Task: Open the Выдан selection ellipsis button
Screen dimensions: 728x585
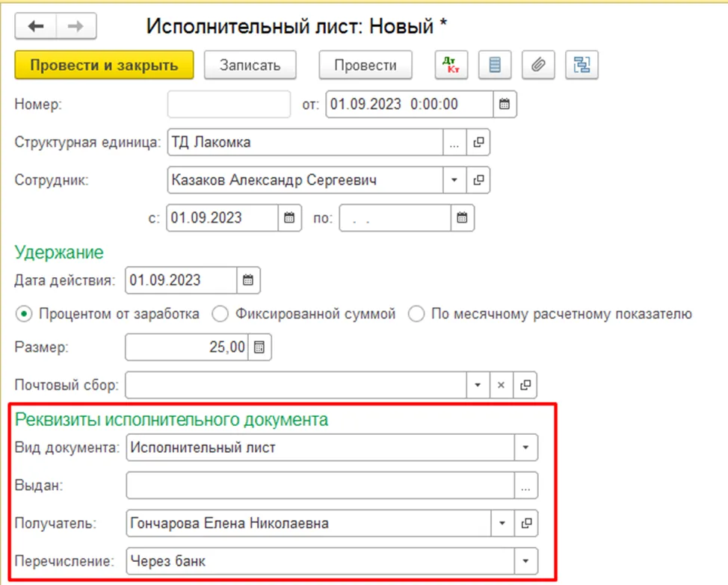Action: click(525, 486)
